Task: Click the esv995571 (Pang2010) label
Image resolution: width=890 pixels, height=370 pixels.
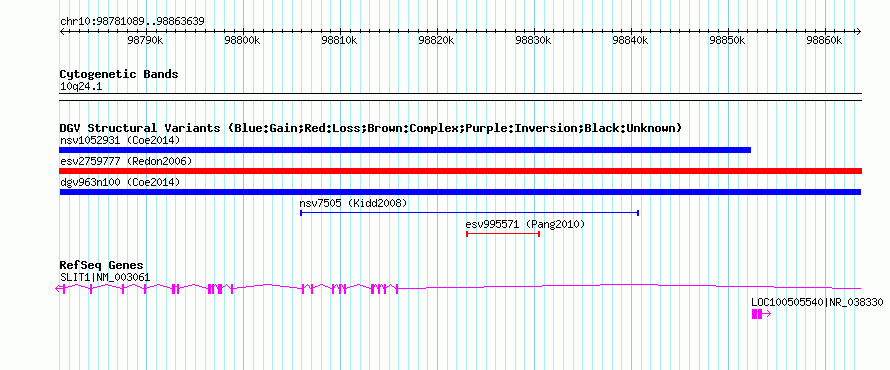Action: 525,224
